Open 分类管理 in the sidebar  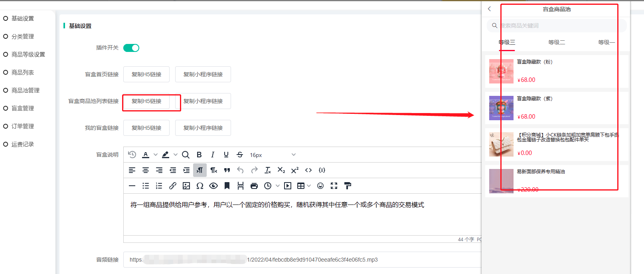[x=23, y=36]
